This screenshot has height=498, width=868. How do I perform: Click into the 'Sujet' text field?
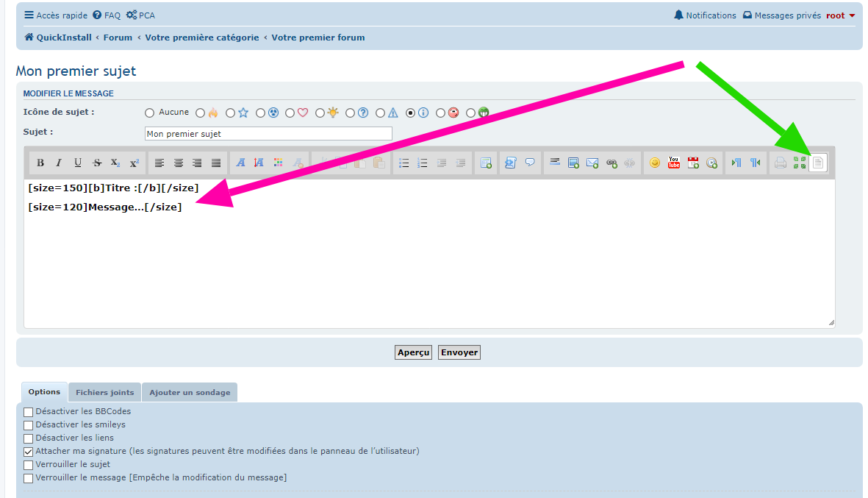pos(268,134)
